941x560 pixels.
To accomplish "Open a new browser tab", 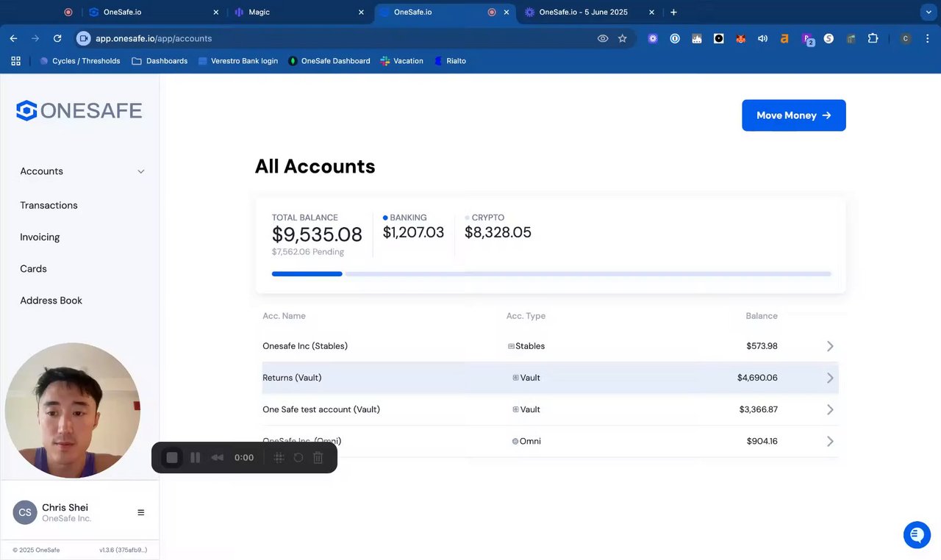I will tap(673, 12).
